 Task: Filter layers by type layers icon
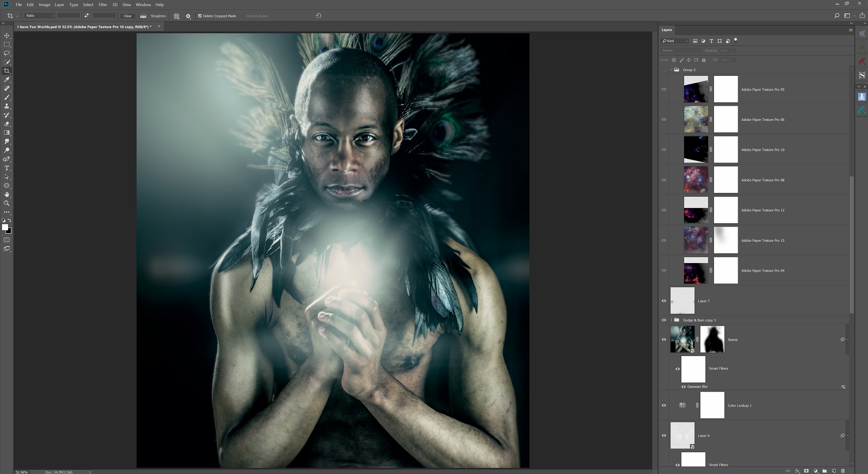[x=711, y=41]
